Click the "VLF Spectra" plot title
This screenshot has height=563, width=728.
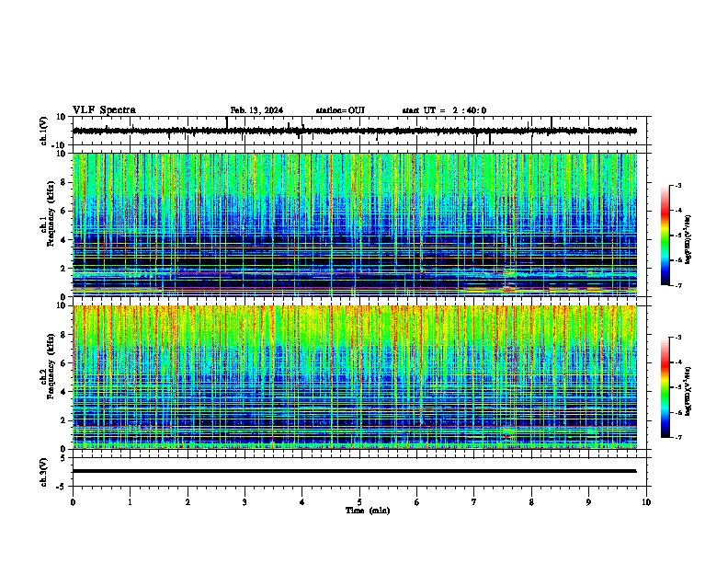click(x=104, y=110)
